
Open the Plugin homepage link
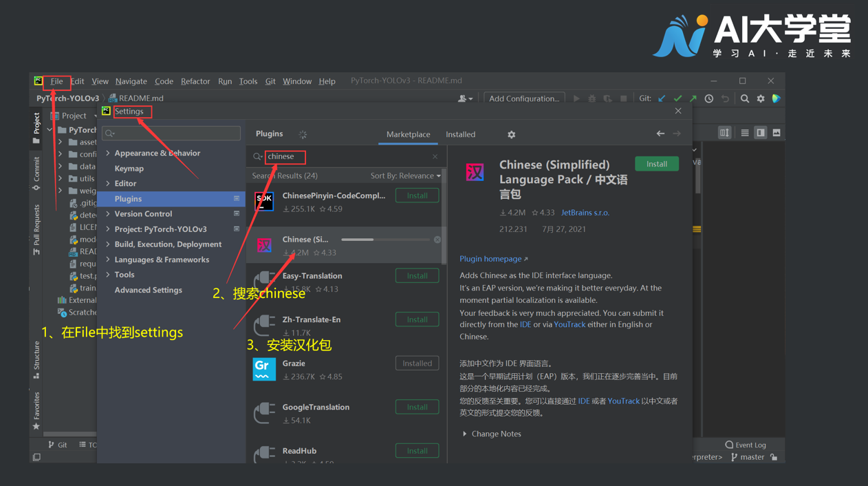point(493,259)
